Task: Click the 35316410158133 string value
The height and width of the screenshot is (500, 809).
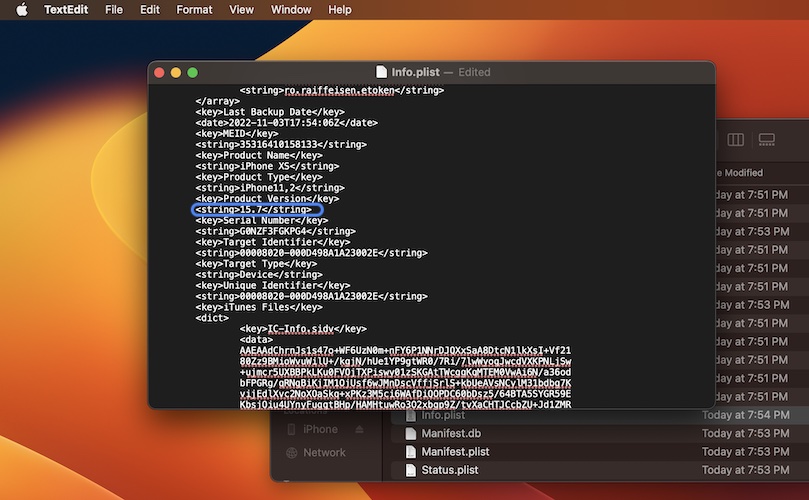Action: (x=281, y=144)
